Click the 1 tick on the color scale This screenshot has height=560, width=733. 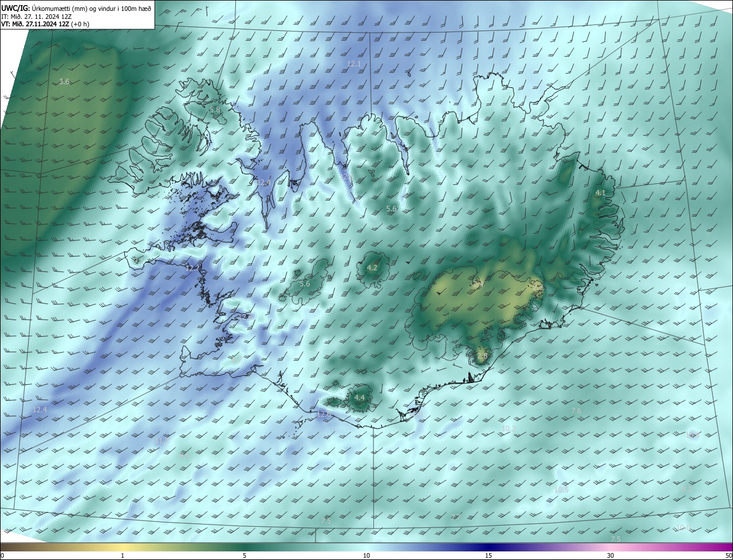pos(123,556)
